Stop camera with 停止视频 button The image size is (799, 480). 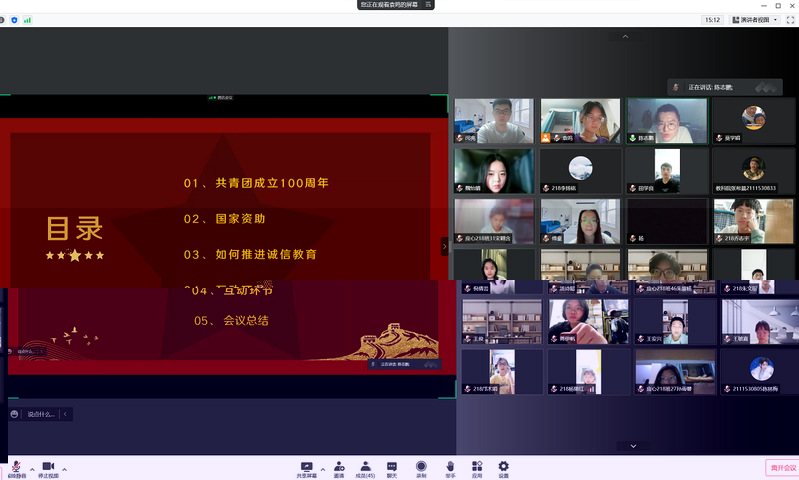(48, 469)
